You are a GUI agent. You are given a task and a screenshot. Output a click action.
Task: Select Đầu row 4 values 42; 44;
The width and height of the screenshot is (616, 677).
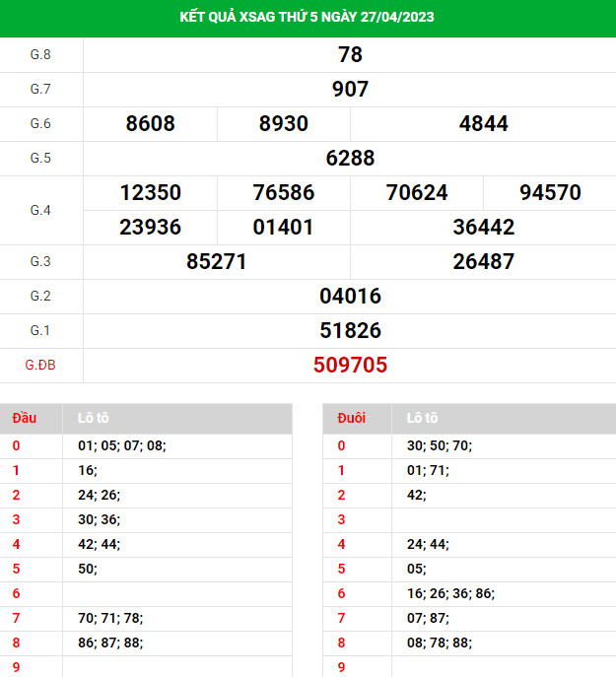[99, 544]
